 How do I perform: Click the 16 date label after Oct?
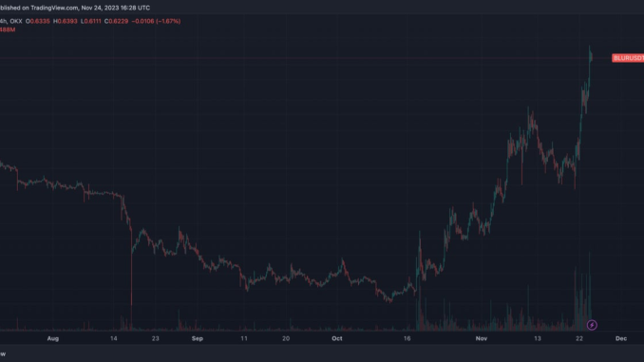(x=407, y=338)
